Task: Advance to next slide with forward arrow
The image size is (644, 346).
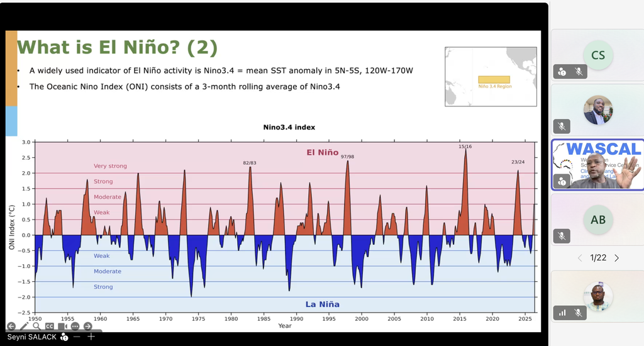Action: 87,326
